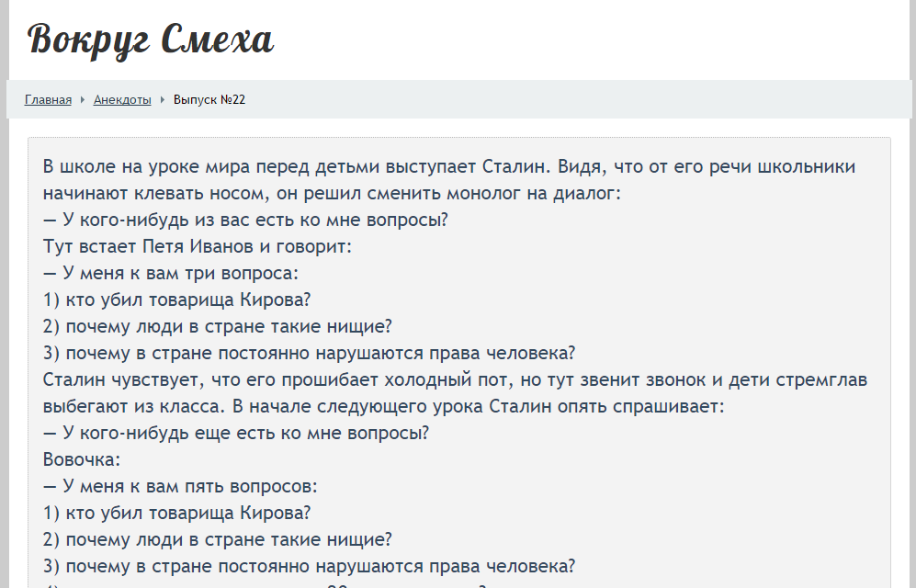Open the Анекдоты breadcrumb link
The width and height of the screenshot is (916, 588).
tap(122, 100)
